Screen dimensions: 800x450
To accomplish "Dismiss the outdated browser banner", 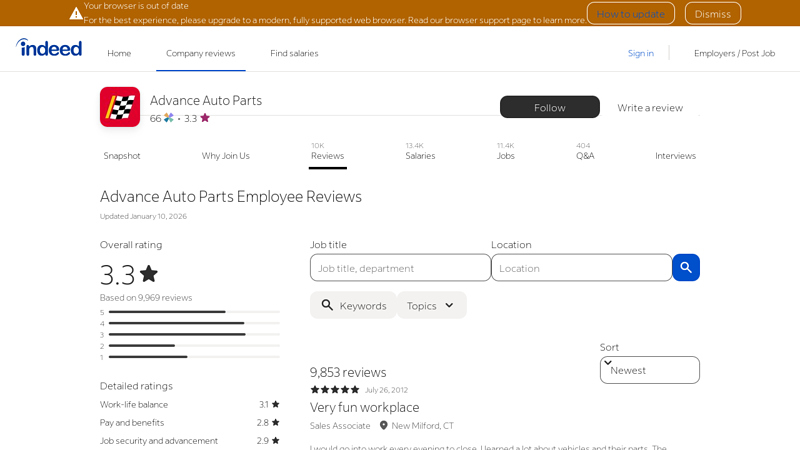I will pos(713,14).
